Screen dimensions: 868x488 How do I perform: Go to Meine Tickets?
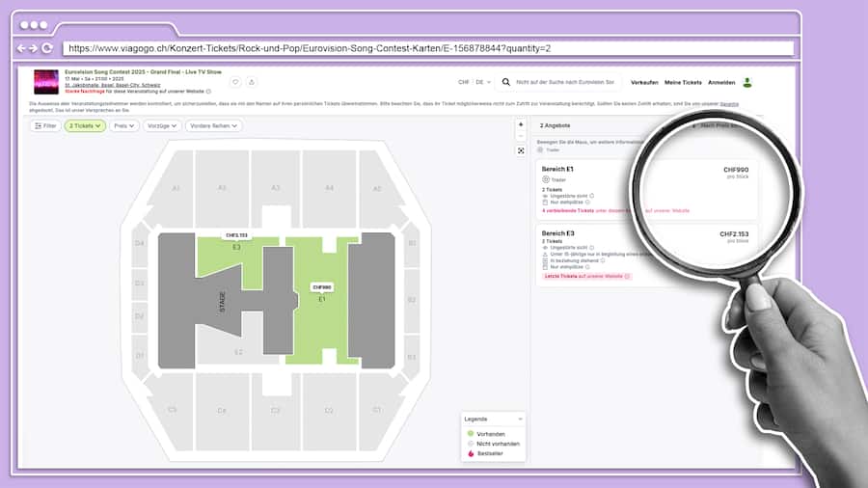click(683, 82)
